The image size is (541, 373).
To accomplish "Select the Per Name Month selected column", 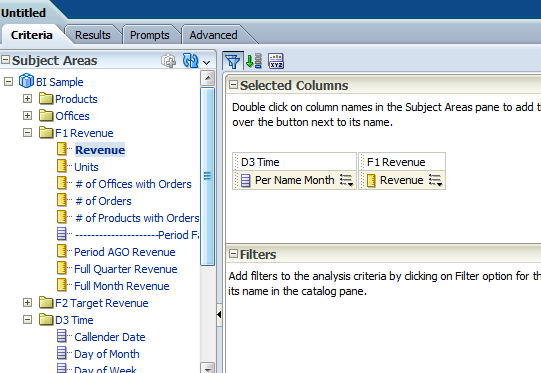I will 294,180.
